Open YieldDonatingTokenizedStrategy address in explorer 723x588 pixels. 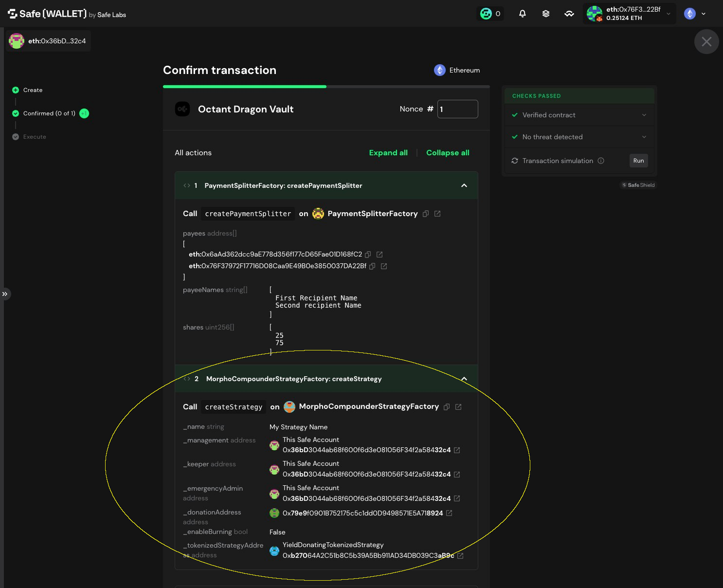tap(460, 555)
